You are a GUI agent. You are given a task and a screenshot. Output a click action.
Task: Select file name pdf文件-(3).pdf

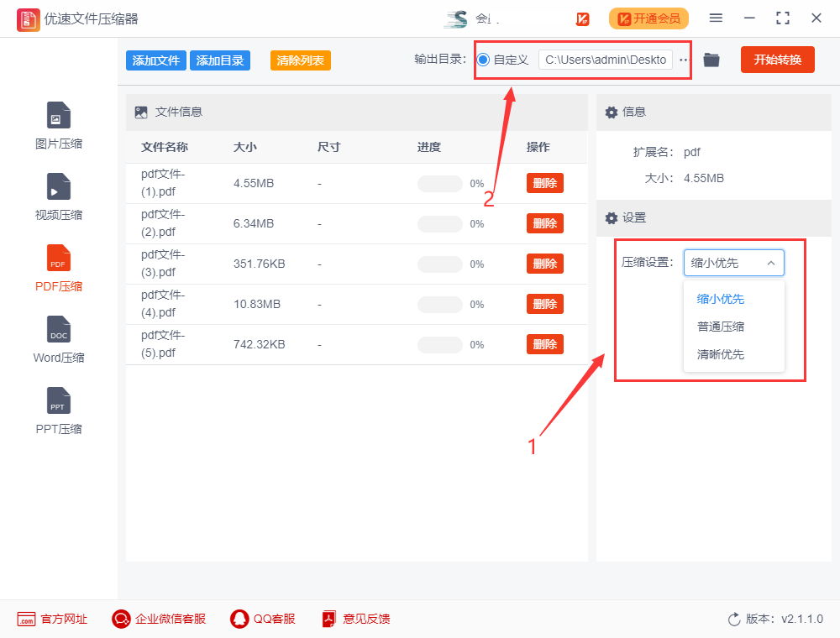tap(163, 264)
